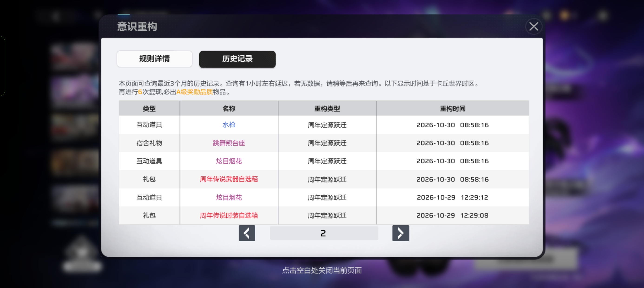Click 周年定源跃迁 in the 水枪 row

[x=327, y=125]
